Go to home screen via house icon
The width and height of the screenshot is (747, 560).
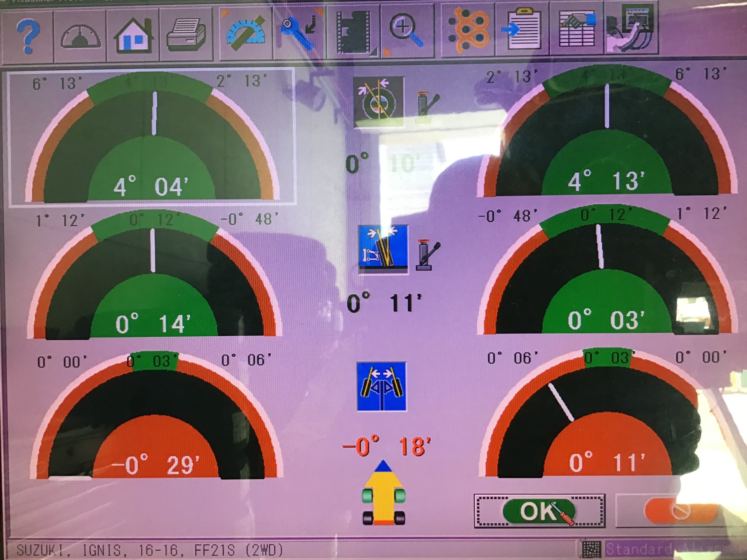click(134, 35)
